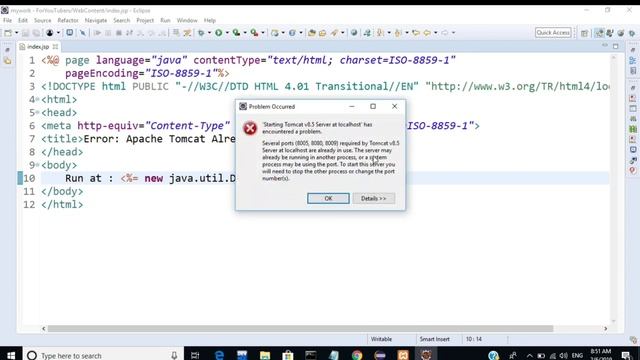Click the Resume debug toolbar icon

click(98, 33)
